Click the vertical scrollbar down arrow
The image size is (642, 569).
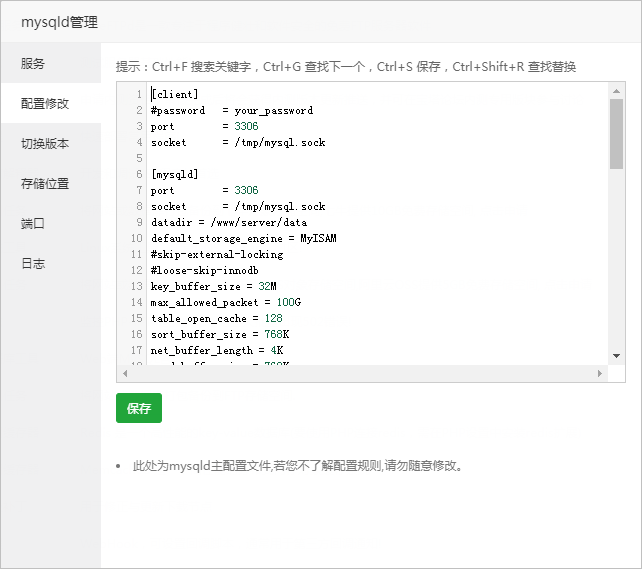coord(617,355)
